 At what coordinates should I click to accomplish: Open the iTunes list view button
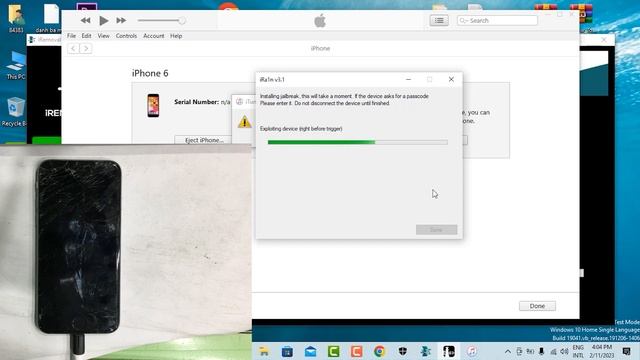pyautogui.click(x=439, y=20)
